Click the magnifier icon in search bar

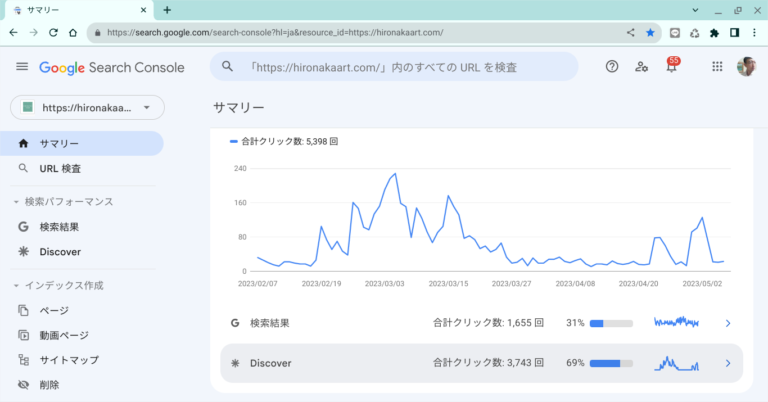pos(227,67)
